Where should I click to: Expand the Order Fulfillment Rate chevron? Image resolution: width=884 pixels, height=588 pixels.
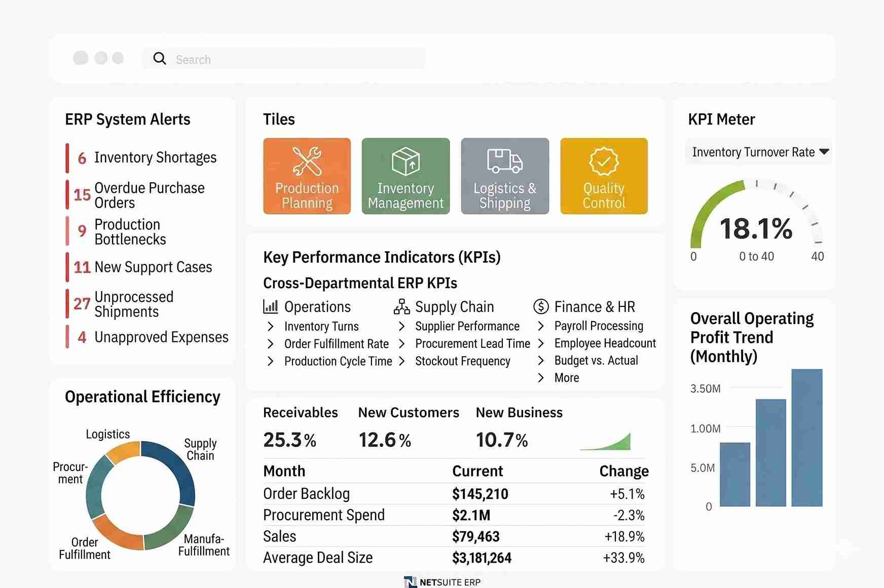click(270, 344)
